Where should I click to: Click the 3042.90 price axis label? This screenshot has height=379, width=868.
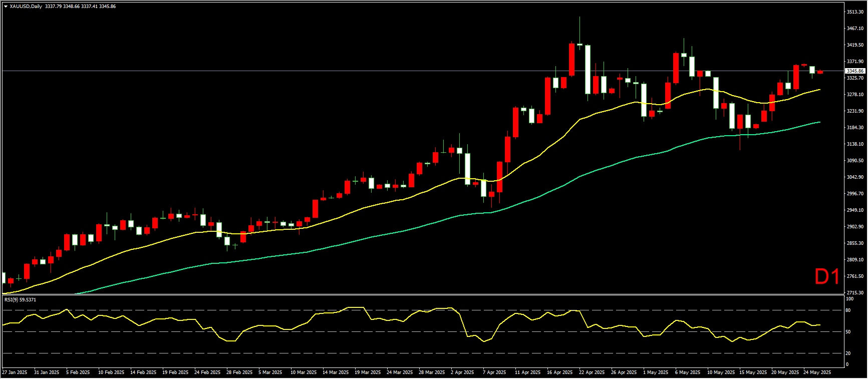[x=855, y=177]
